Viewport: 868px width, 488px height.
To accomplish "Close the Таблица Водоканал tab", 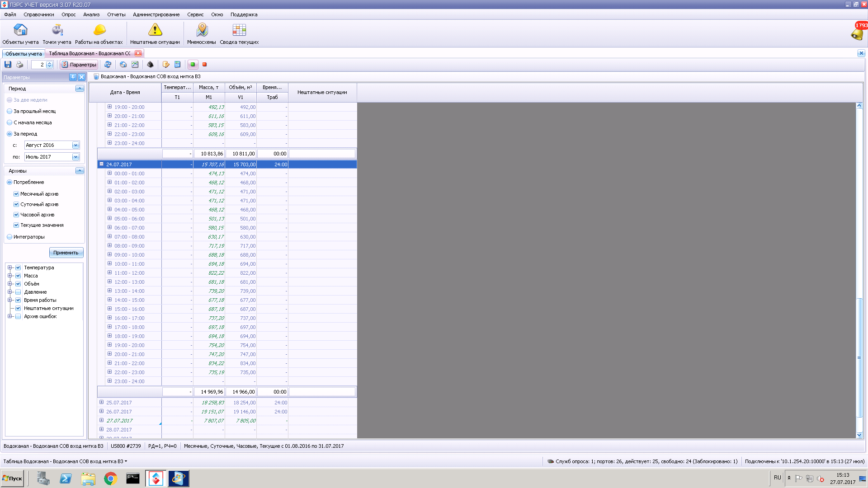I will click(138, 53).
